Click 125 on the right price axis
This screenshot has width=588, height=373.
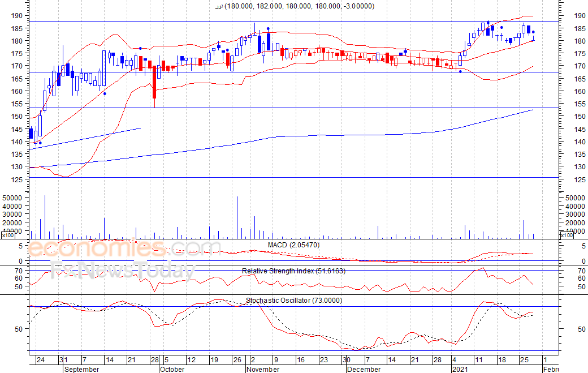click(580, 180)
